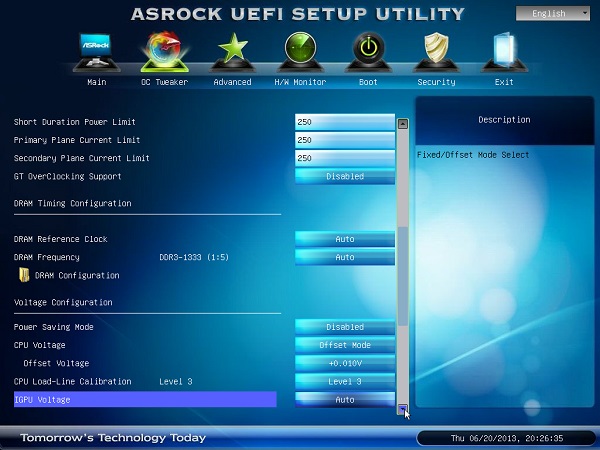This screenshot has height=450, width=600.
Task: Switch to the Main tab label
Action: tap(96, 82)
